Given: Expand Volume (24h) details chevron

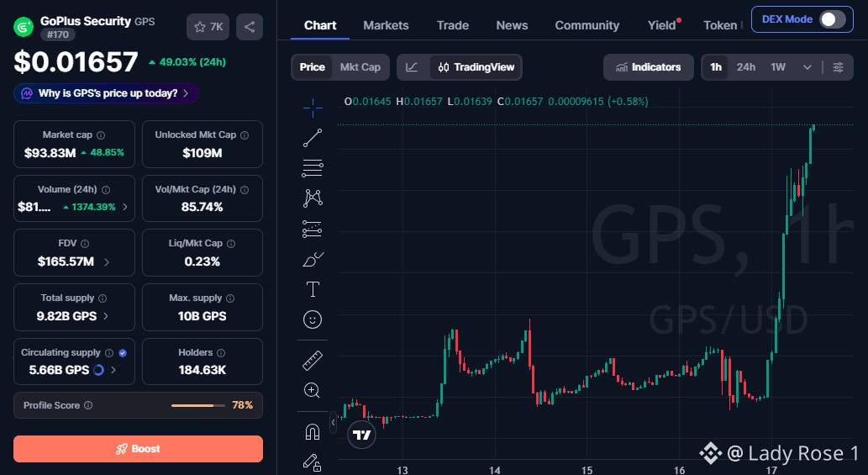Looking at the screenshot, I should pyautogui.click(x=125, y=207).
